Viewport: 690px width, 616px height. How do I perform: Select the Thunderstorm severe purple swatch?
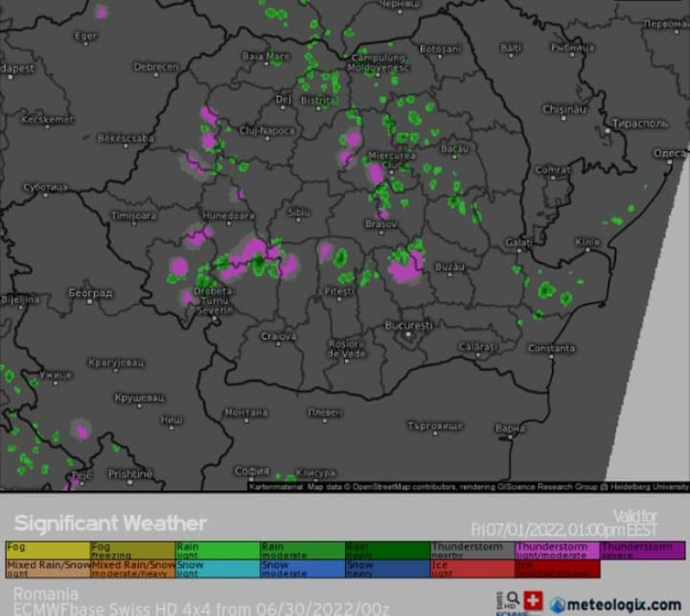click(642, 549)
